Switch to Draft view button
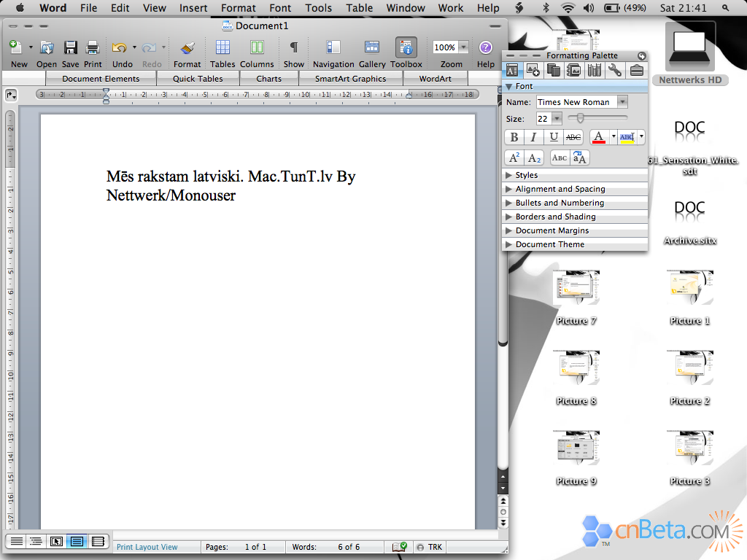This screenshot has width=747, height=560. tap(17, 542)
